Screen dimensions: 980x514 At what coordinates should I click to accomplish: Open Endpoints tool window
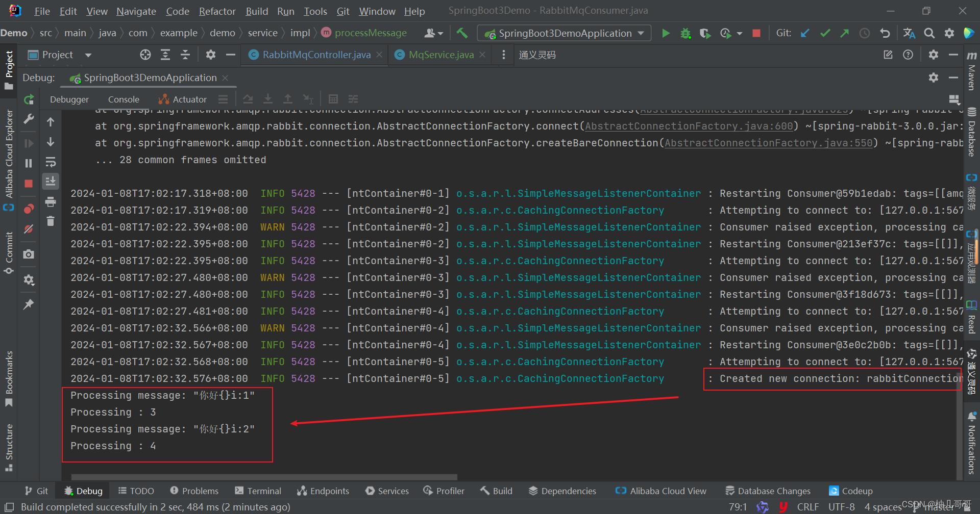(323, 491)
